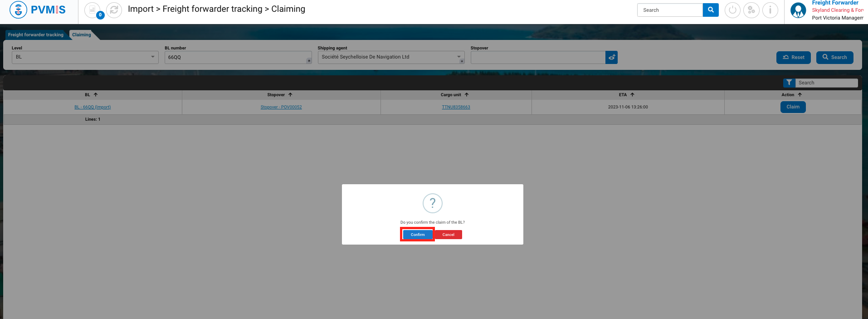
Task: Confirm the BL claim
Action: (x=417, y=235)
